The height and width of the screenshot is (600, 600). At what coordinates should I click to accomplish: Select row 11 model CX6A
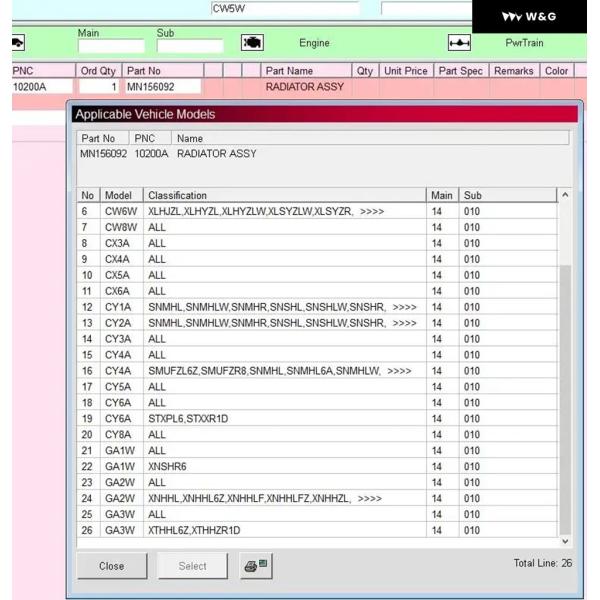click(x=317, y=291)
